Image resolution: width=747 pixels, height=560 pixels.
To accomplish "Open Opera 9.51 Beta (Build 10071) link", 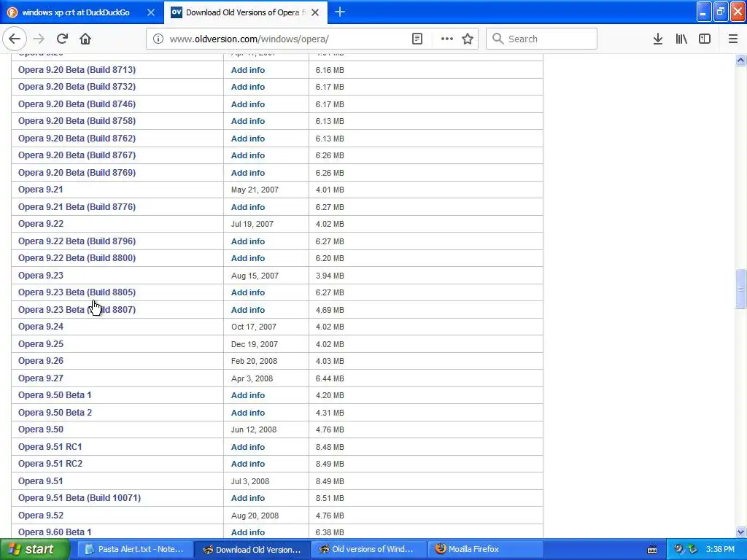I will (x=80, y=498).
